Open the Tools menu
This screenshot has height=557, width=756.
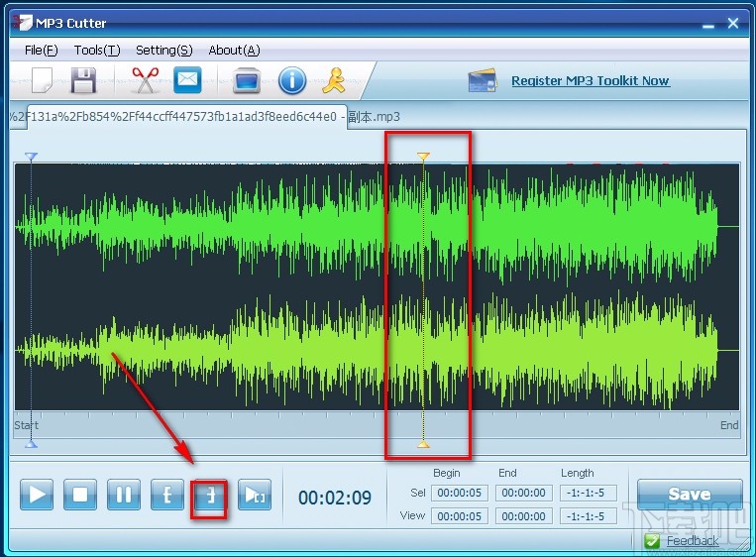tap(97, 51)
